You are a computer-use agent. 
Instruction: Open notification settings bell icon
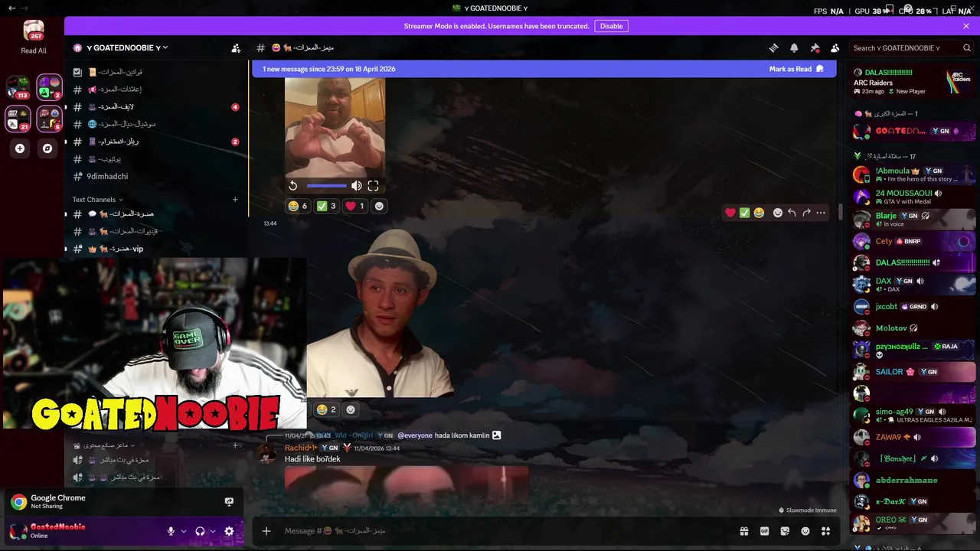tap(794, 47)
